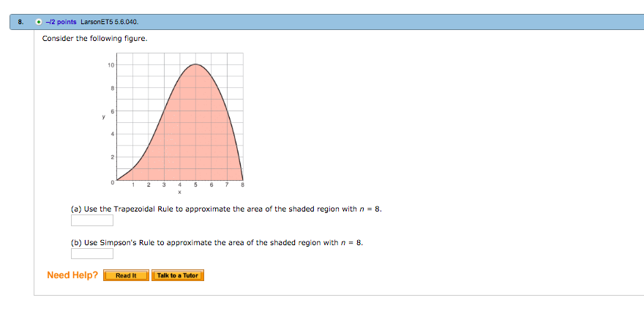Click the "Need Help?" label

[x=72, y=275]
